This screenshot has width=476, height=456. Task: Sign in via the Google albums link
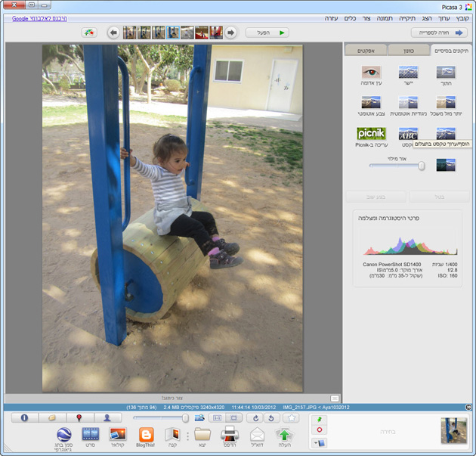tap(39, 19)
